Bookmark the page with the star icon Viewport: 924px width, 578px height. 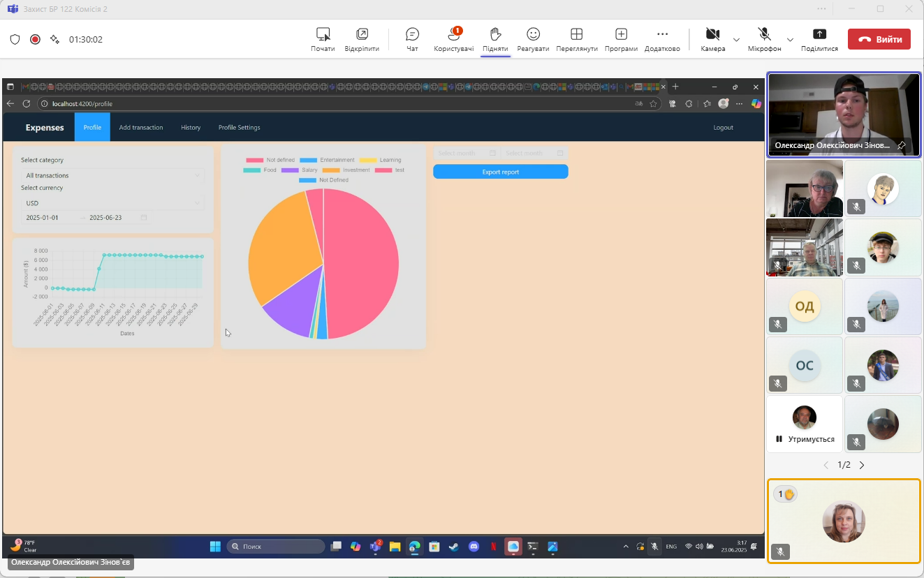pyautogui.click(x=653, y=103)
